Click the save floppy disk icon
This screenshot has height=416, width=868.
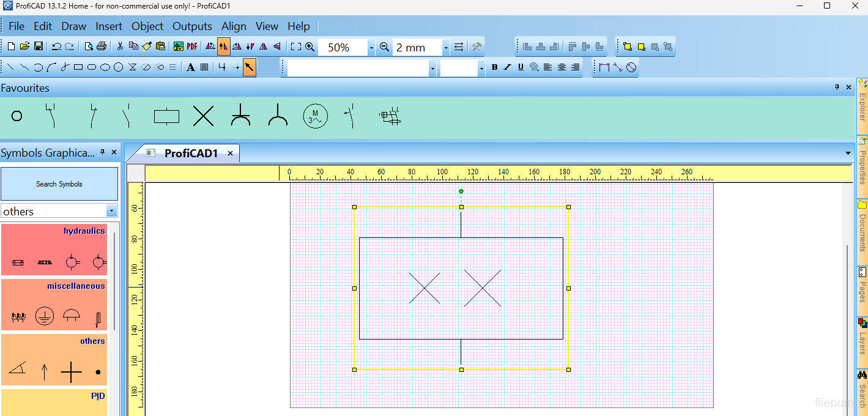point(38,46)
